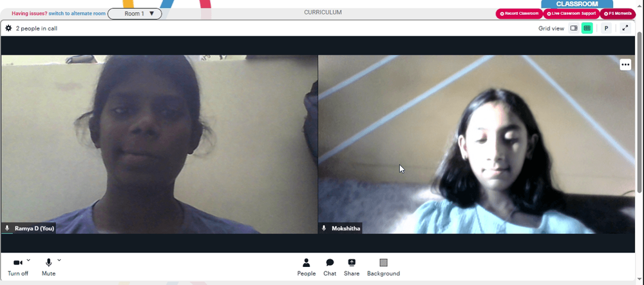The width and height of the screenshot is (644, 285).
Task: Expand microphone options chevron
Action: pos(59,260)
